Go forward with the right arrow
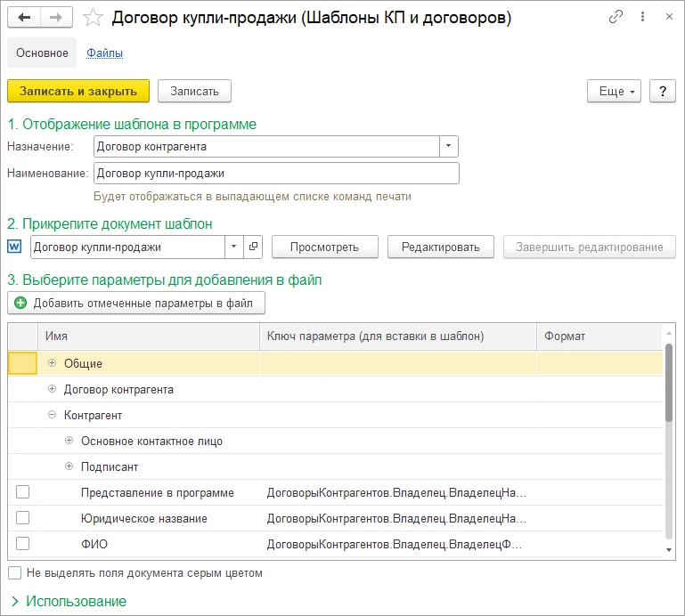Screen dimensions: 685x616 pos(56,18)
